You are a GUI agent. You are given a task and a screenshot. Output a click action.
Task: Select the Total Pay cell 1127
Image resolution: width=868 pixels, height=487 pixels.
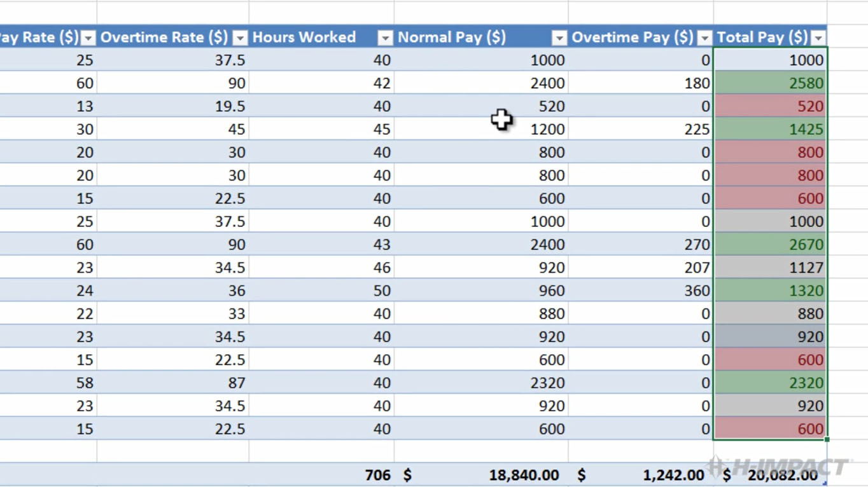point(770,268)
